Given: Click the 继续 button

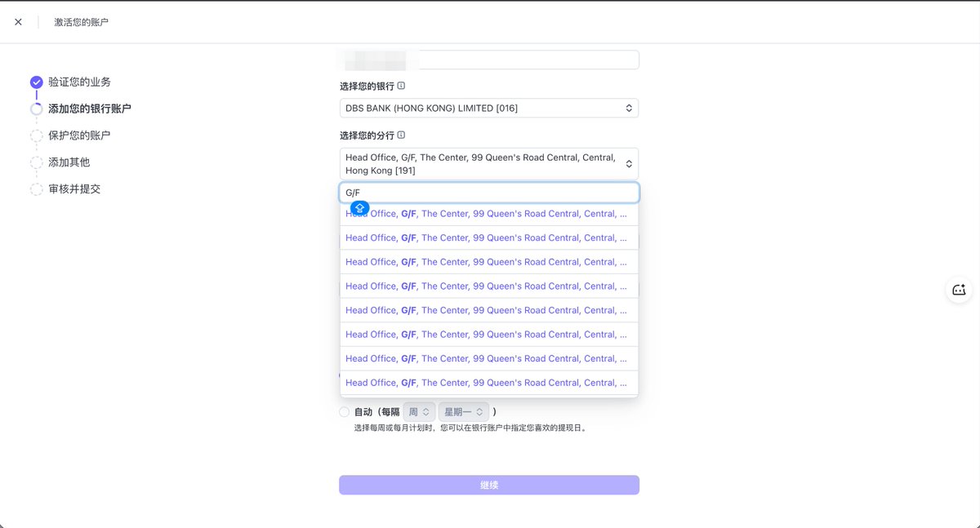Looking at the screenshot, I should click(x=489, y=485).
